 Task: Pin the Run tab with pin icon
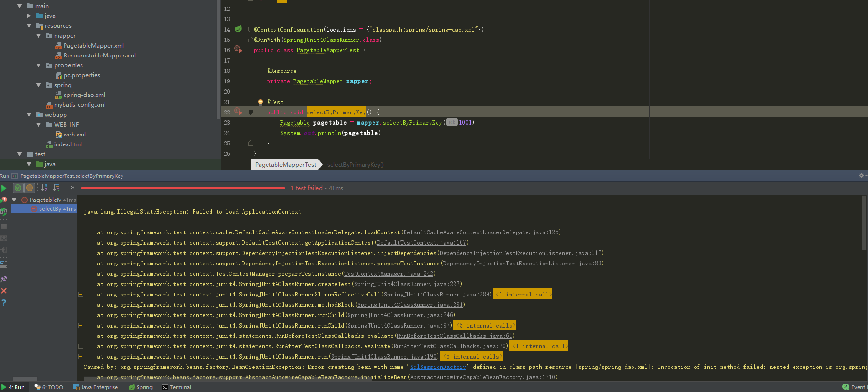tap(4, 279)
